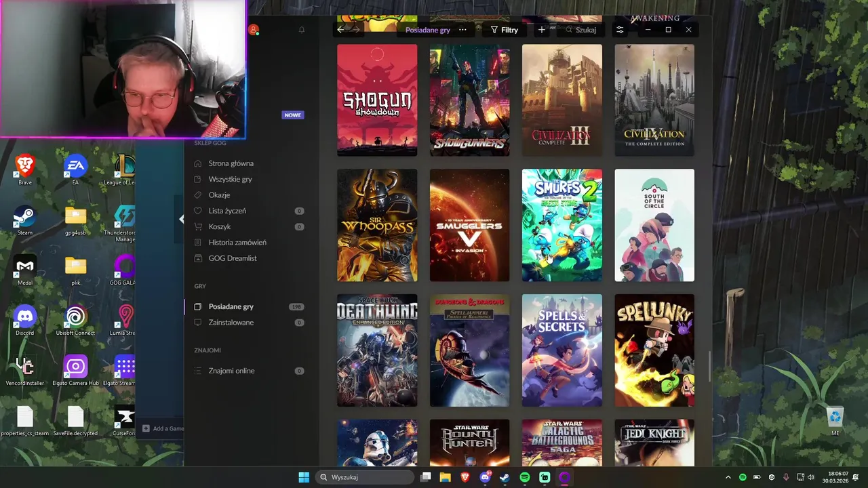Open GOG Dreamlist in sidebar
Viewport: 868px width, 488px height.
(x=232, y=258)
